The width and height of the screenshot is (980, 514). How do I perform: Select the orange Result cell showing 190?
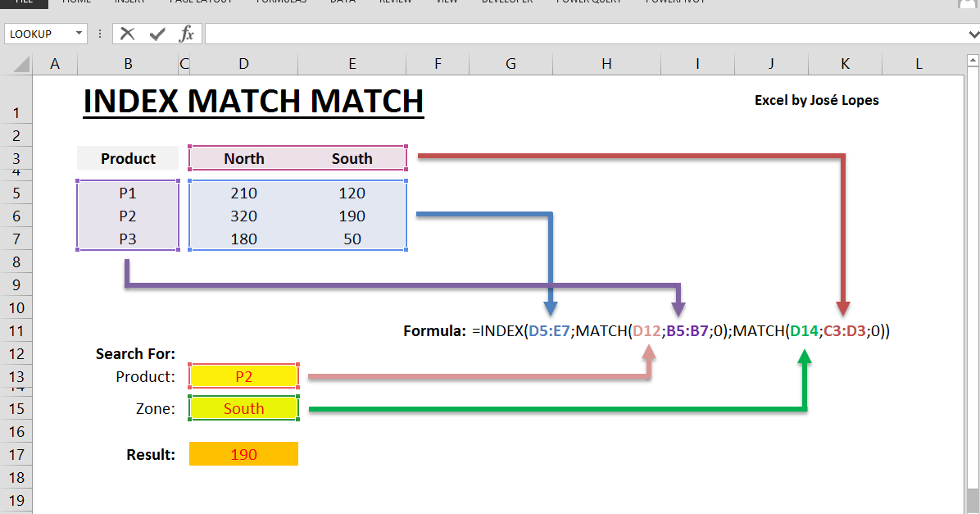tap(243, 453)
